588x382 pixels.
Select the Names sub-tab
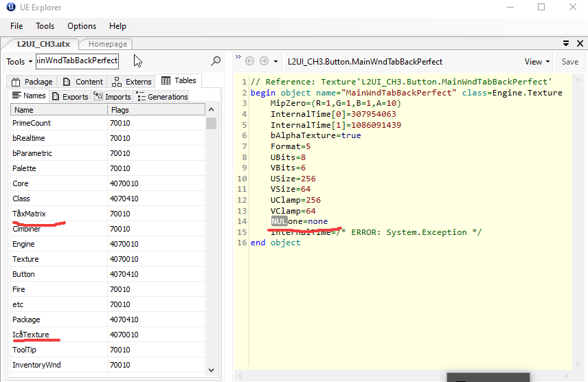click(29, 95)
